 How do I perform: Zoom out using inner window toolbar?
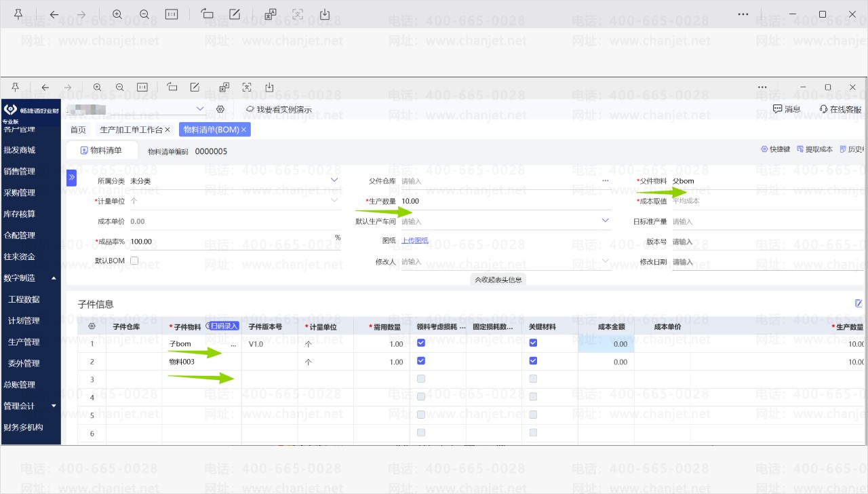point(120,88)
